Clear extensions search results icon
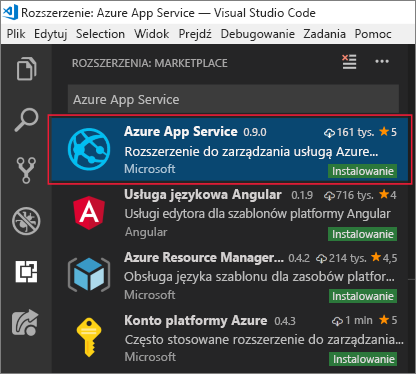 click(x=349, y=62)
